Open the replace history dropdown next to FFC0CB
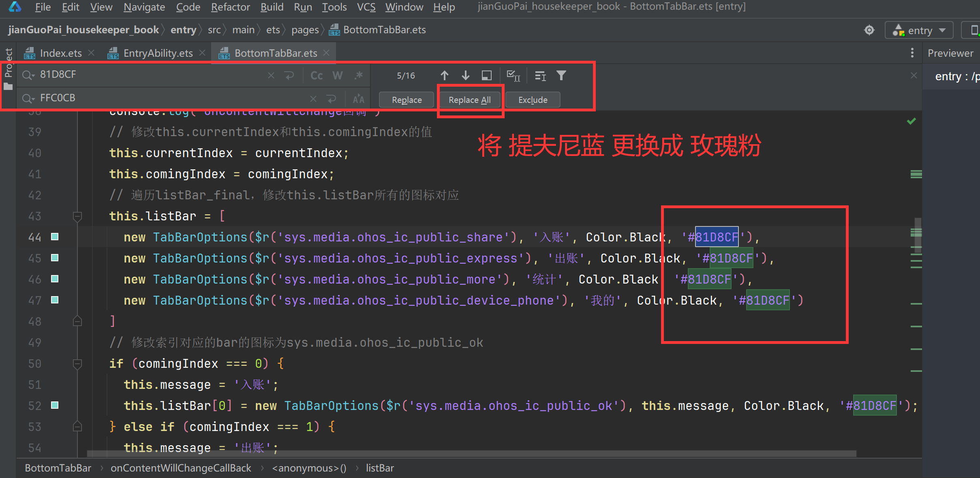Screen dimensions: 980x478 [28, 98]
